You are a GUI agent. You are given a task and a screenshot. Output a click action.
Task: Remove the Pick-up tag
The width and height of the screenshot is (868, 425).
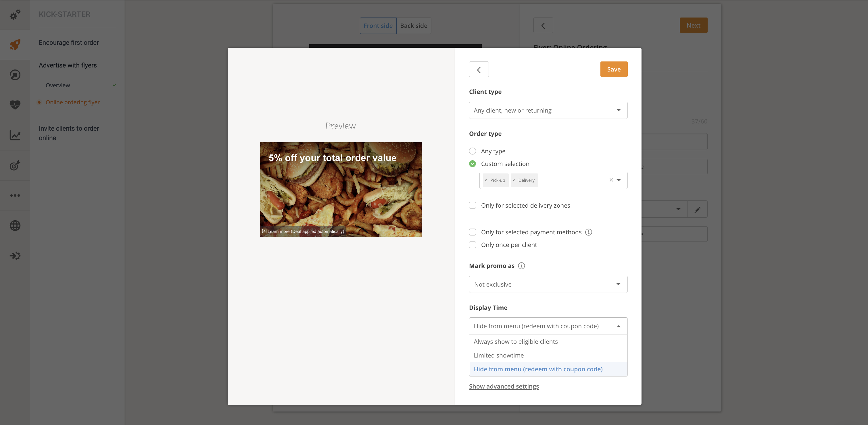(x=485, y=180)
